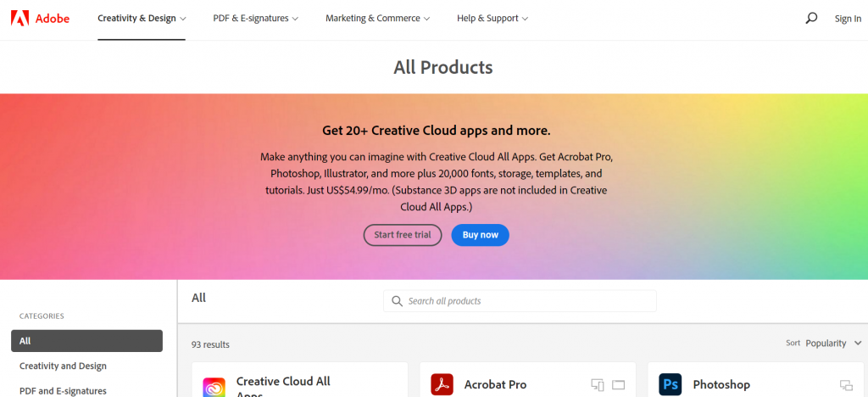Viewport: 868px width, 397px height.
Task: Click the Sign In link
Action: (848, 19)
